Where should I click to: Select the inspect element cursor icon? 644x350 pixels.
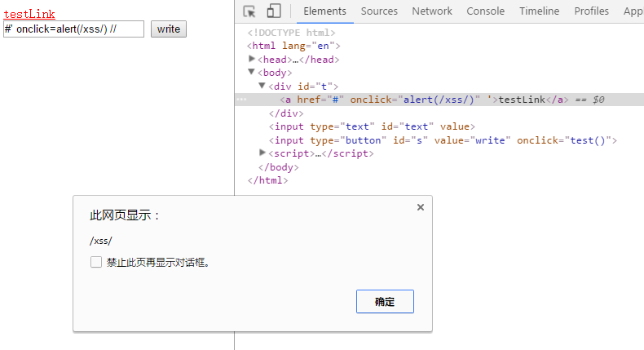point(249,11)
